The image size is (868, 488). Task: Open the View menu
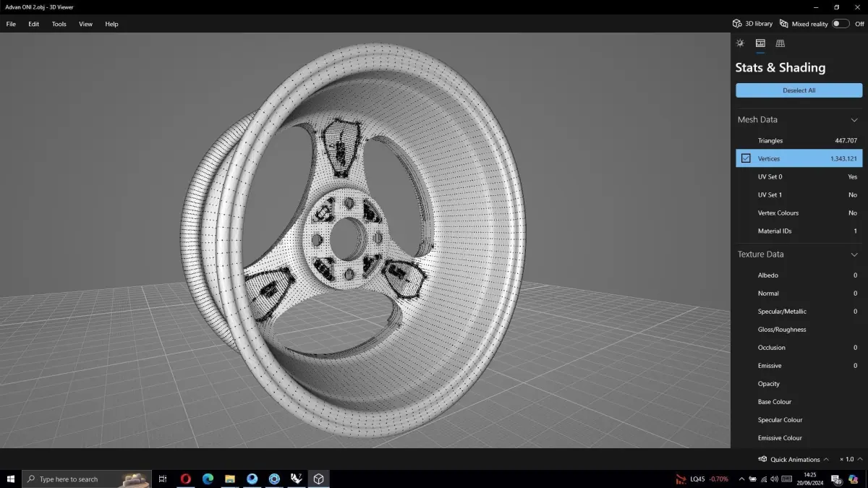coord(85,24)
